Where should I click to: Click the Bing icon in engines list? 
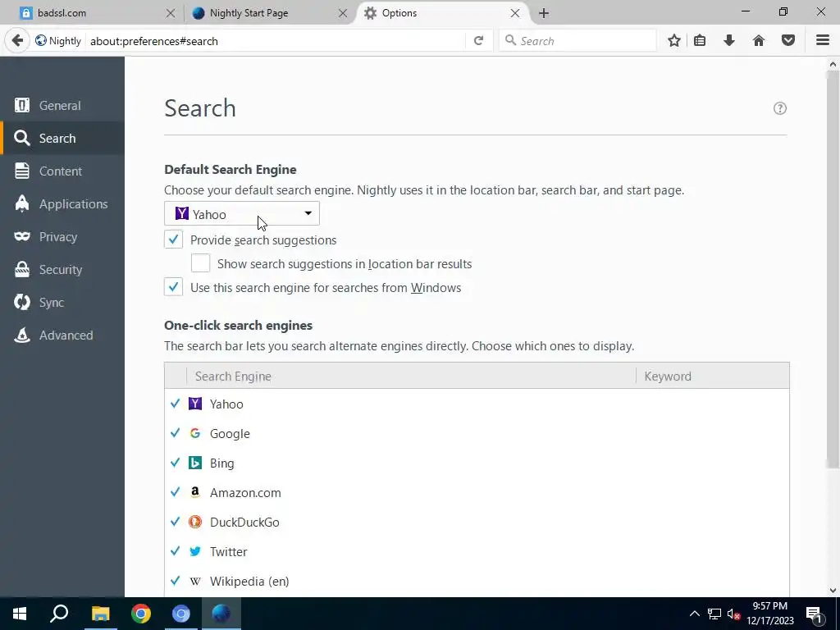(195, 463)
